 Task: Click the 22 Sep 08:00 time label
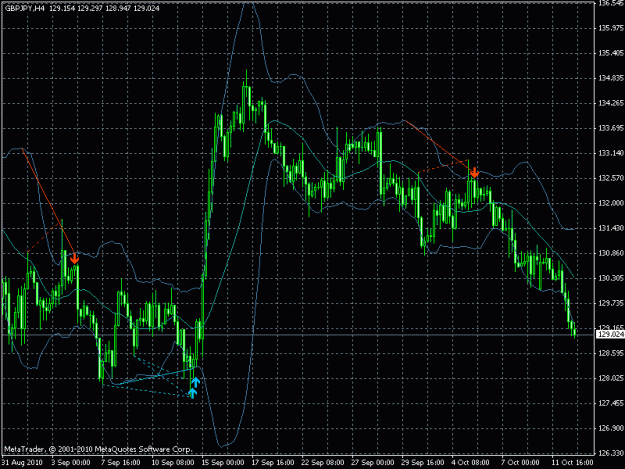click(322, 463)
